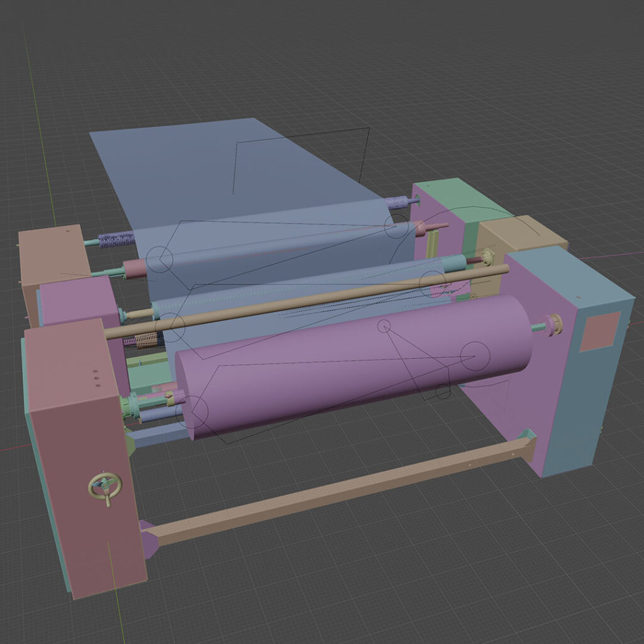Click the purple threaded spring at upper right

(x=397, y=203)
